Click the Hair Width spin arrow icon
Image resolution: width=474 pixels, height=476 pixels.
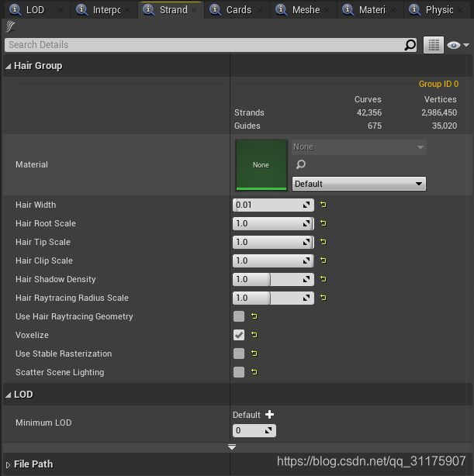coord(306,205)
